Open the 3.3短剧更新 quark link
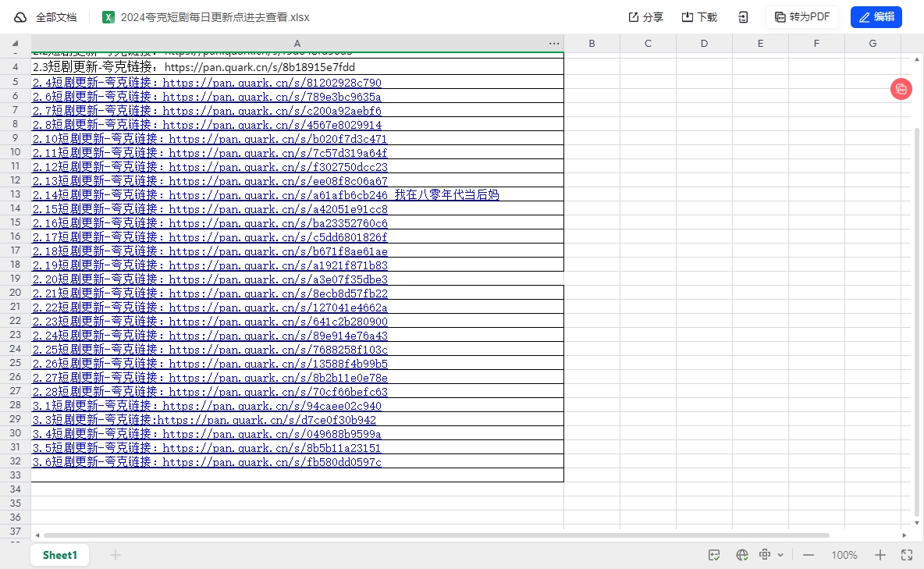 [x=204, y=421]
